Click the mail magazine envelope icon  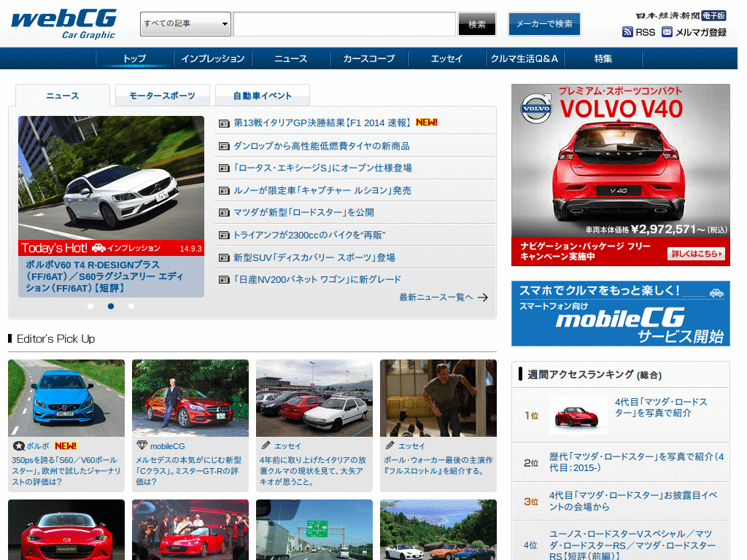click(667, 32)
